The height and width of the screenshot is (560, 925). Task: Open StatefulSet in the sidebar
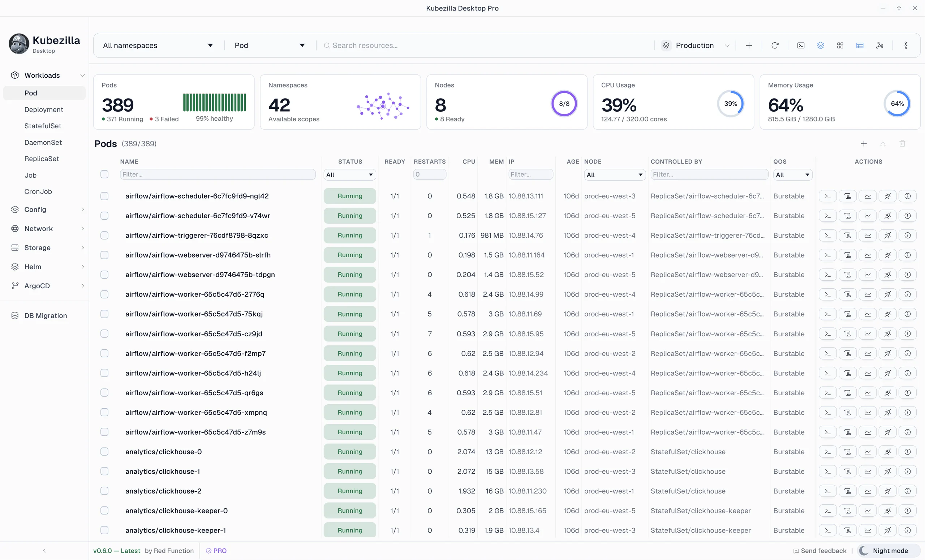pos(43,126)
